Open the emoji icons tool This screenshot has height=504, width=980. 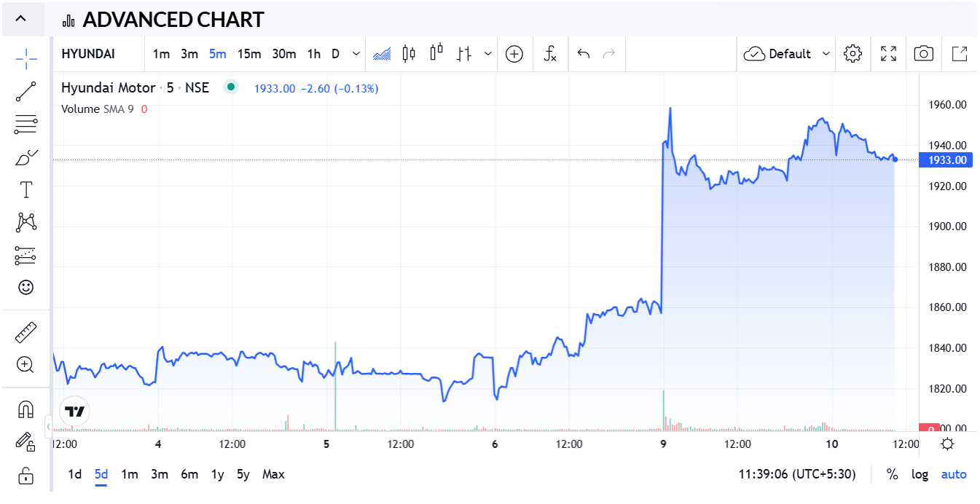tap(26, 288)
